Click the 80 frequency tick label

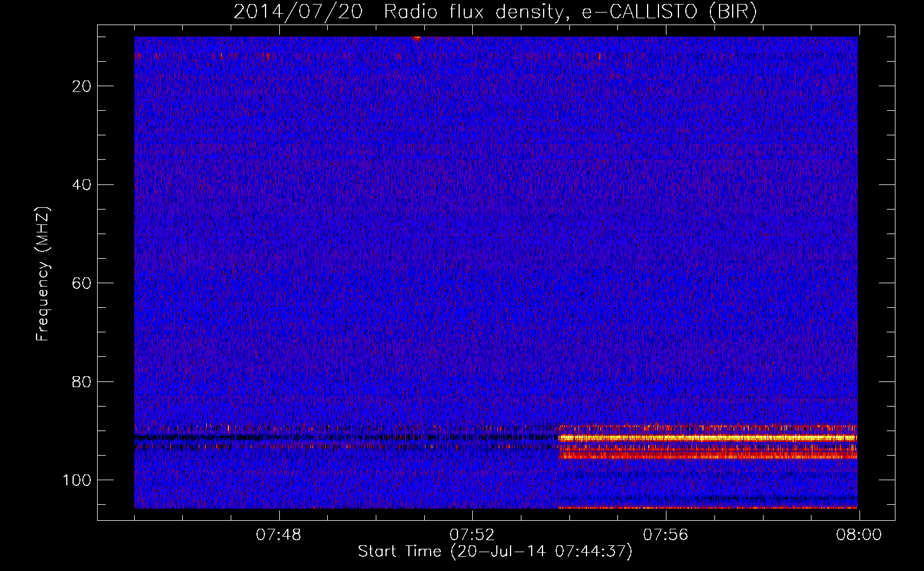pyautogui.click(x=82, y=381)
